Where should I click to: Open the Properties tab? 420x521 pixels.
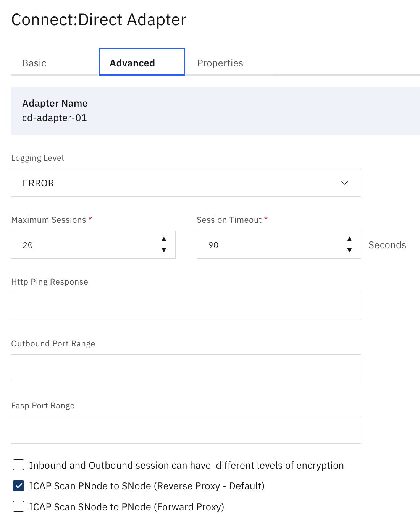(220, 63)
